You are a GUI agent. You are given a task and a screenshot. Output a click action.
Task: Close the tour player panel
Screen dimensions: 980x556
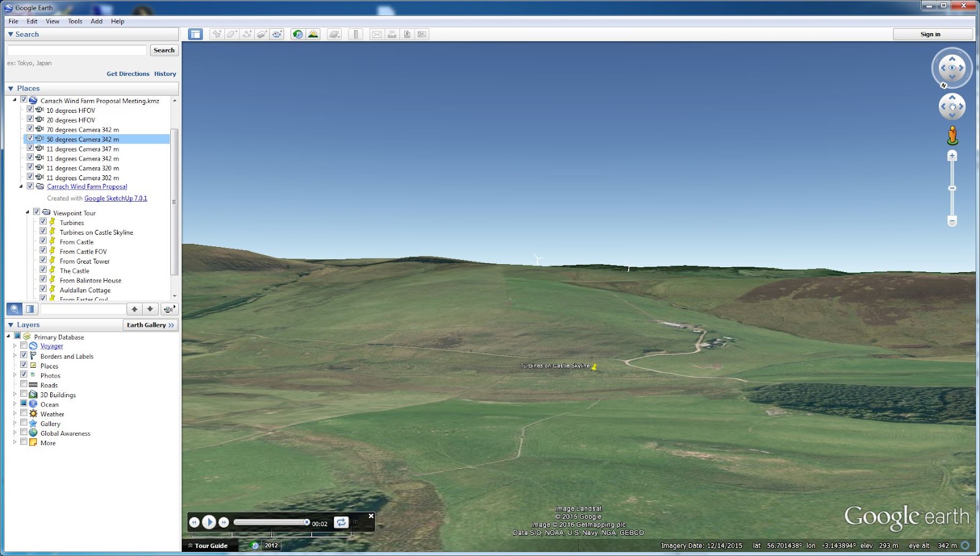[x=371, y=516]
